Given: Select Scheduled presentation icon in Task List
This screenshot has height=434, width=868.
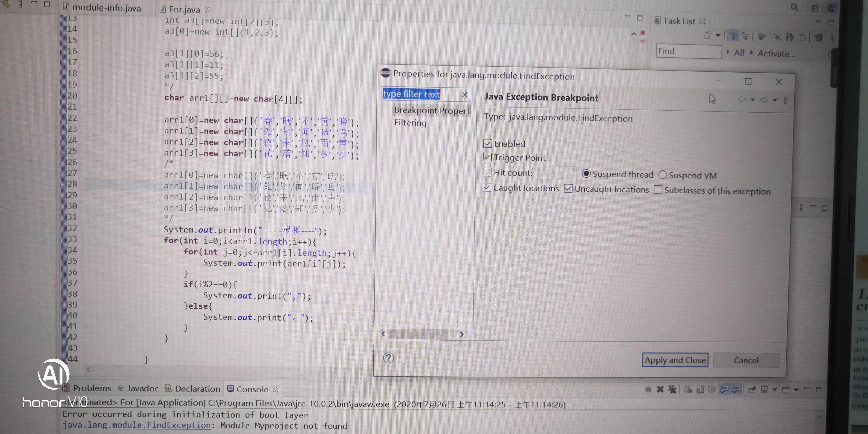Looking at the screenshot, I should tap(746, 36).
